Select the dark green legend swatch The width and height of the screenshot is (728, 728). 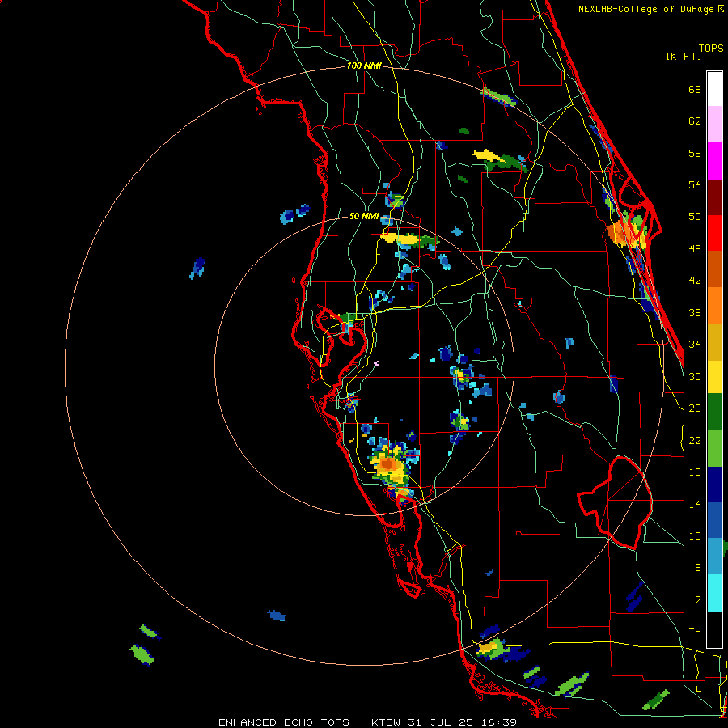click(714, 412)
